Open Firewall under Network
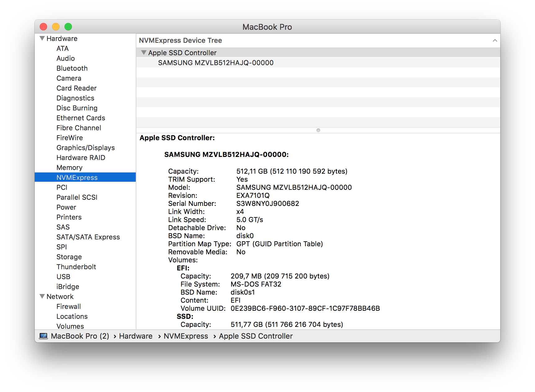The image size is (535, 392). coord(69,306)
